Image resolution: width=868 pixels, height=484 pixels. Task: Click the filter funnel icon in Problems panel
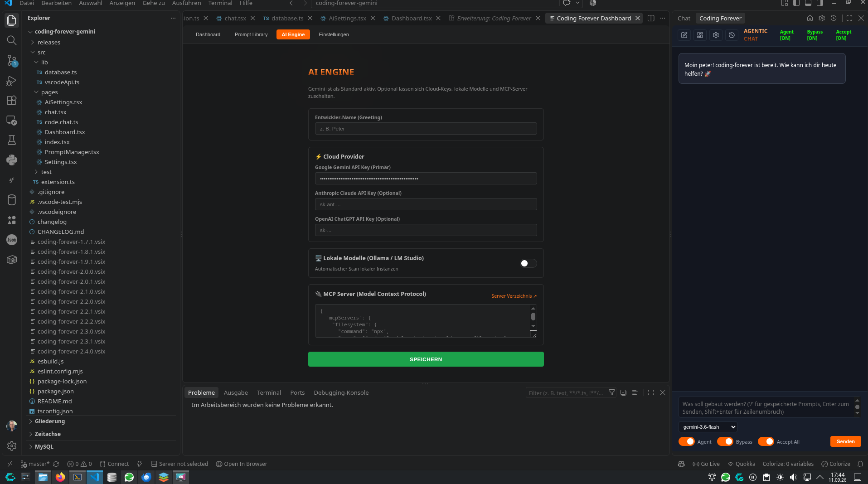pos(611,392)
